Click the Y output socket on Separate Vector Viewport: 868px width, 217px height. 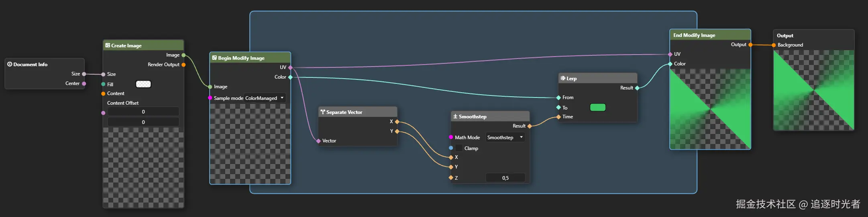397,131
